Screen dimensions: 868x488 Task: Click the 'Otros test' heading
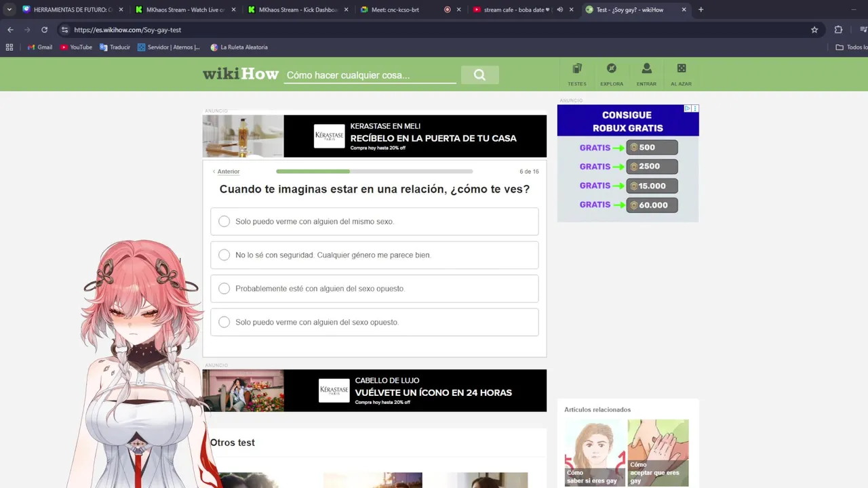(232, 443)
